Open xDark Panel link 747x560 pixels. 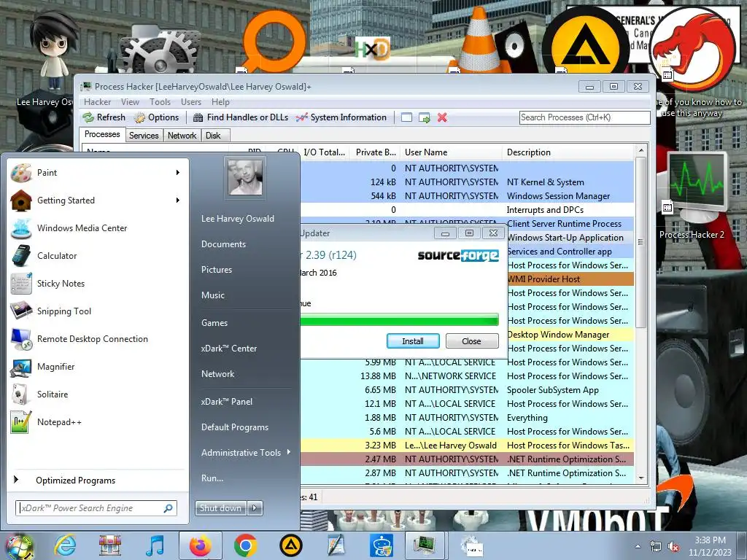point(227,402)
